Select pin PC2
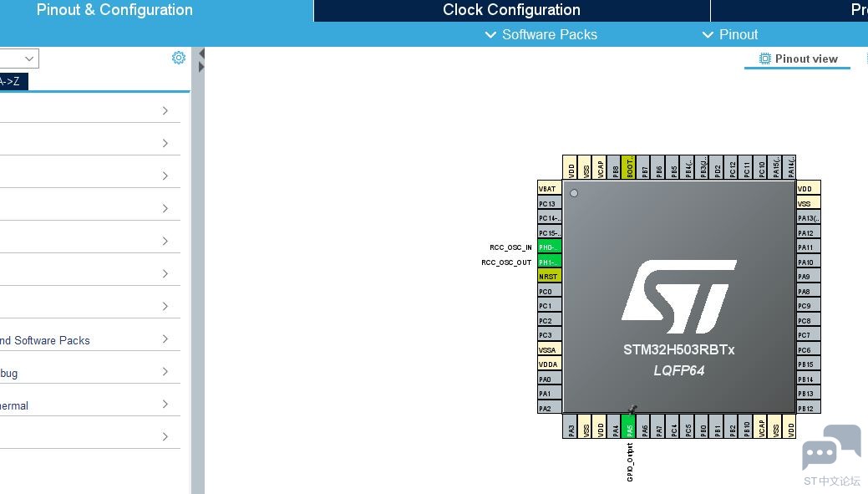Viewport: 868px width, 494px height. 549,320
